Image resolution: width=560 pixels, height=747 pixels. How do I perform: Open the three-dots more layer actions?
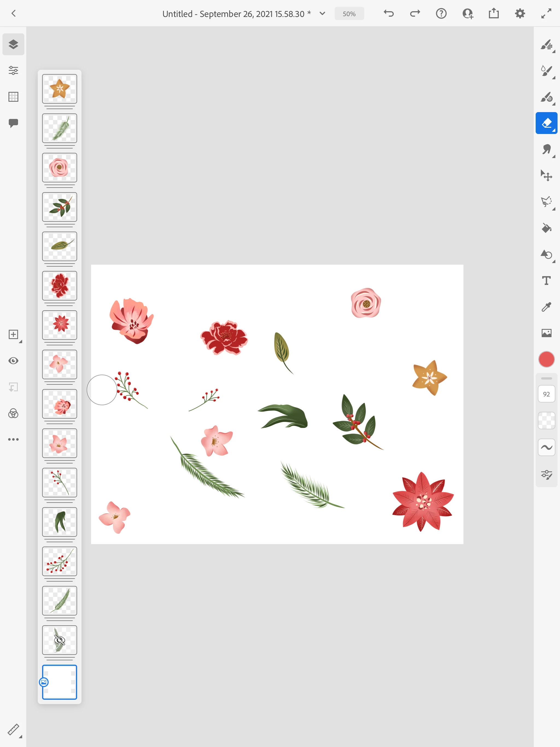(13, 439)
